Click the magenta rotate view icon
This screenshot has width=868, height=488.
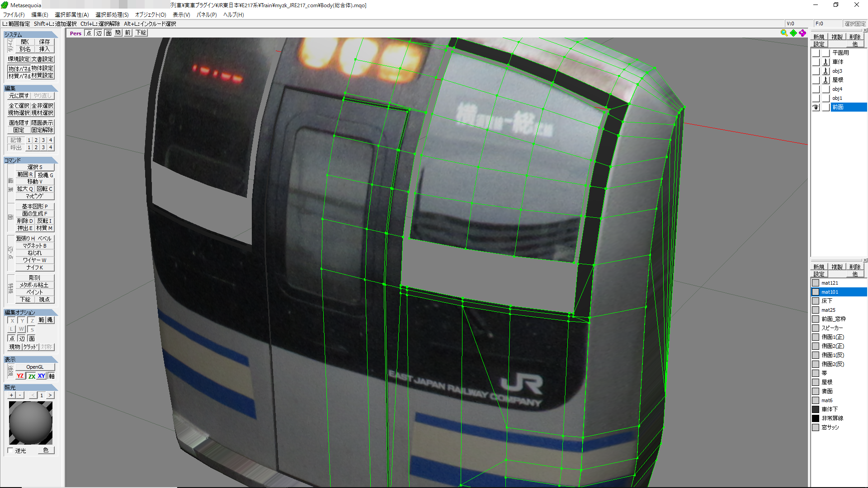[802, 33]
